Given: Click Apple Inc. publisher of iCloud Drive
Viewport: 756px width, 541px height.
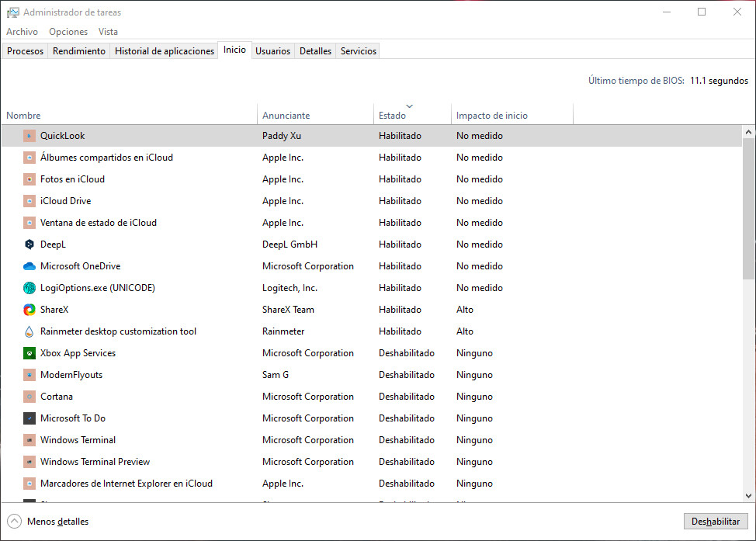Looking at the screenshot, I should pyautogui.click(x=283, y=201).
